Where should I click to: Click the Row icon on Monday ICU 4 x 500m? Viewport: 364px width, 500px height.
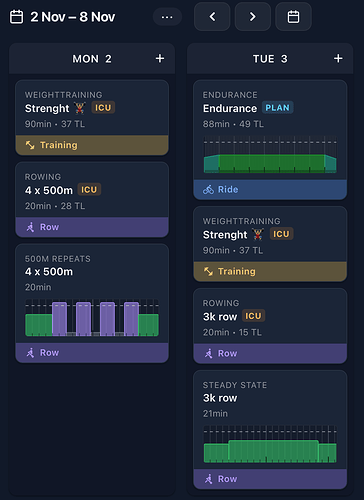tap(30, 227)
